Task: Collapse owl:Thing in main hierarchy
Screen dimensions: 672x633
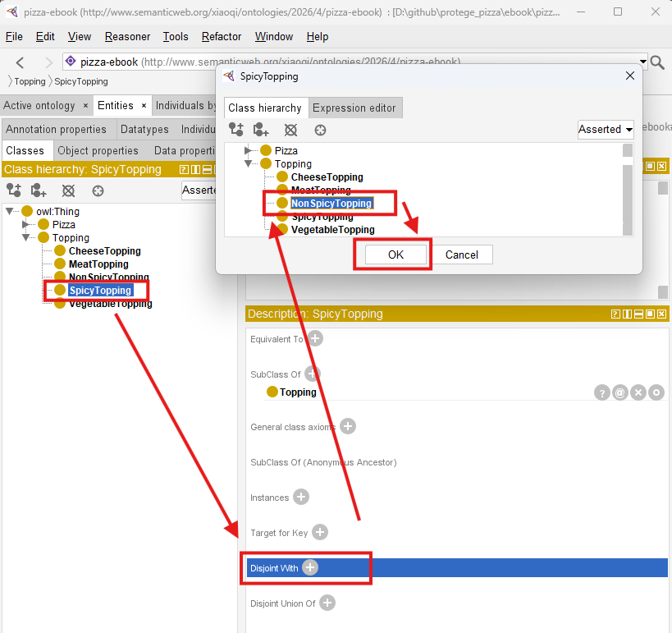Action: (9, 211)
